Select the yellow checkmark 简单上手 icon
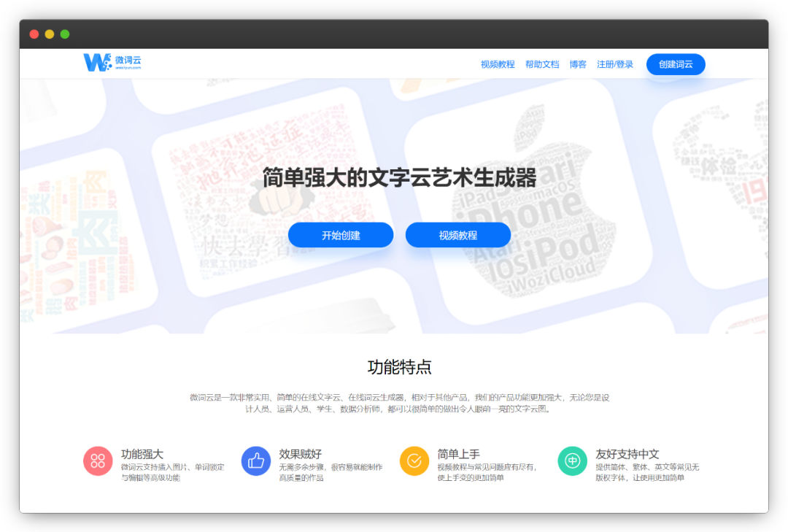The width and height of the screenshot is (788, 532). click(x=414, y=460)
